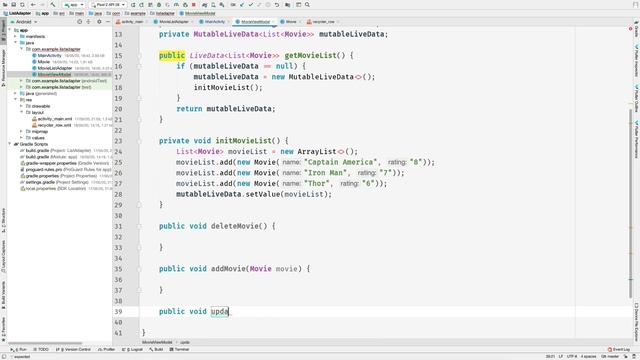Click the MovieViewModel breadcrumb in navigation bar
Viewport: 640px width, 360px height.
coord(197,13)
